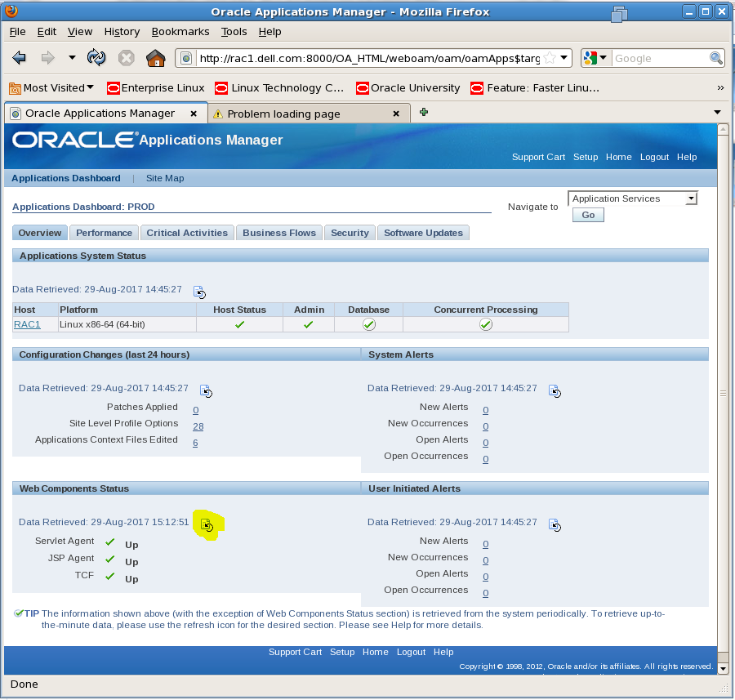Viewport: 735px width, 700px height.
Task: Open the Tools menu
Action: (234, 32)
